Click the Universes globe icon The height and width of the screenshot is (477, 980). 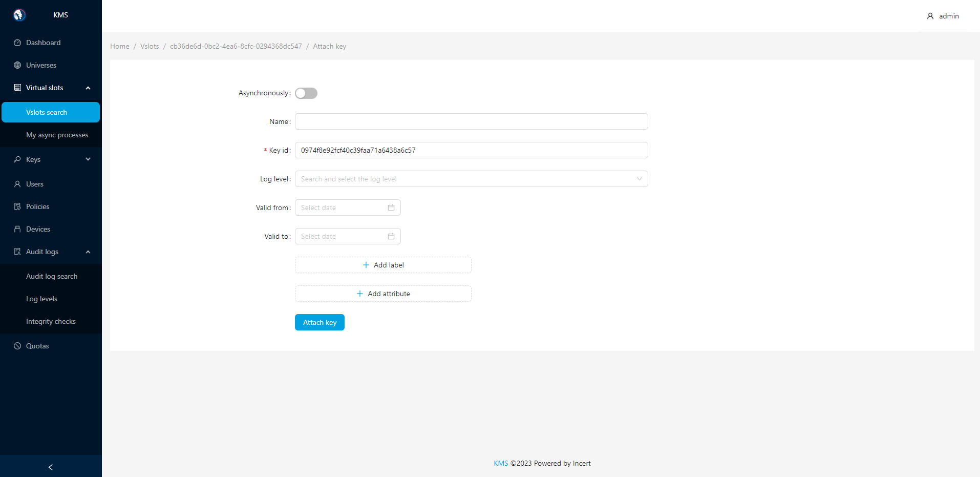pos(17,65)
